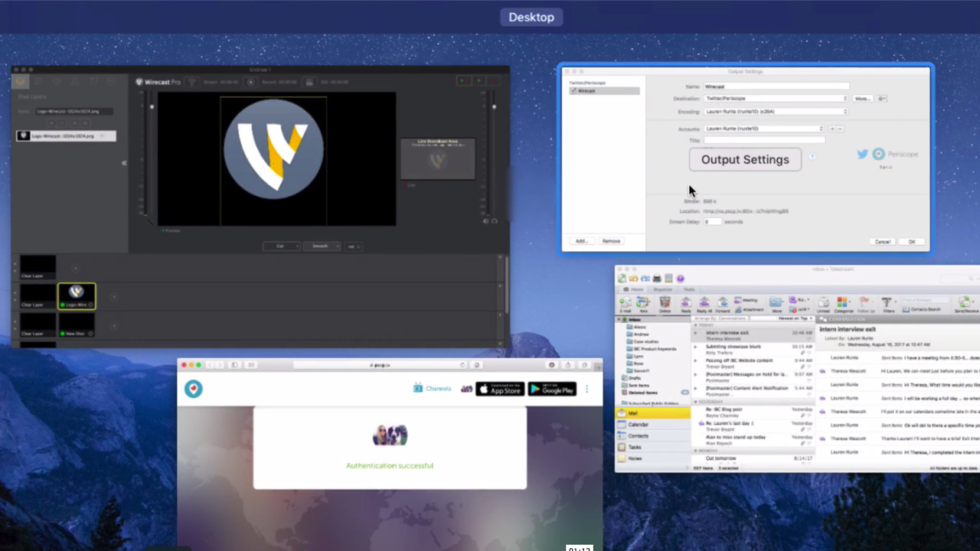Click the minus button beside Account

840,129
